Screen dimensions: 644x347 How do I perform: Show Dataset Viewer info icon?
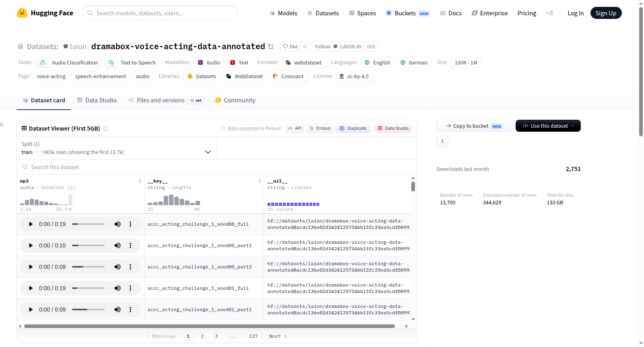tap(105, 129)
